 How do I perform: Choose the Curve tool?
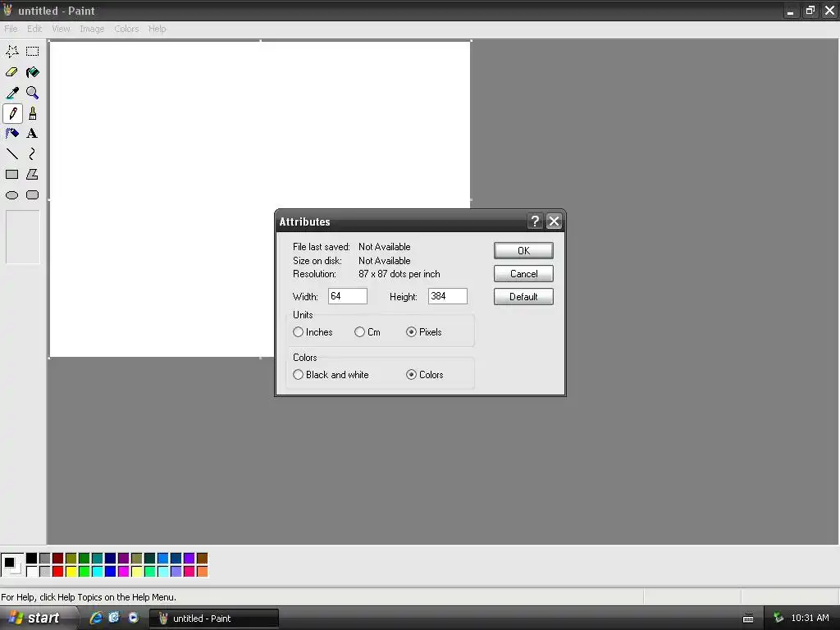tap(33, 153)
